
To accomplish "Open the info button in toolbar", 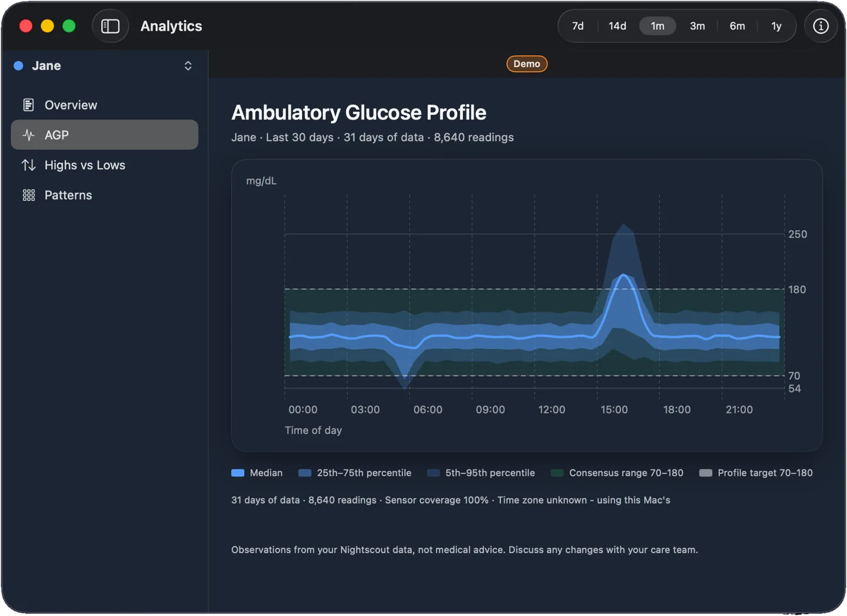I will 821,26.
